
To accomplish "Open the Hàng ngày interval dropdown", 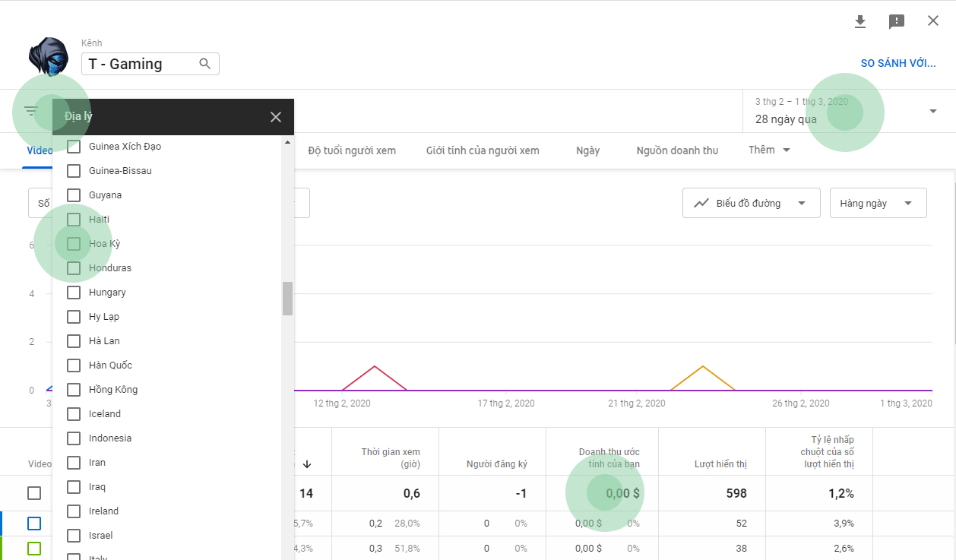I will (x=878, y=203).
